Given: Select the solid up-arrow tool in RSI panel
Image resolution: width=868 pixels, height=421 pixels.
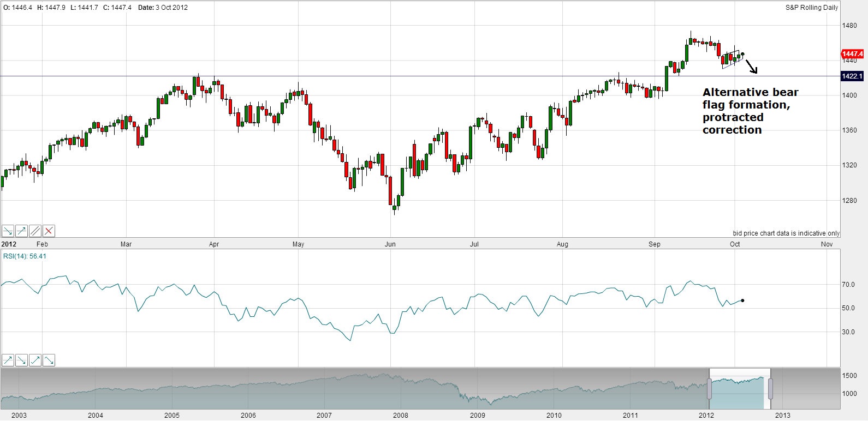Looking at the screenshot, I should coord(35,360).
